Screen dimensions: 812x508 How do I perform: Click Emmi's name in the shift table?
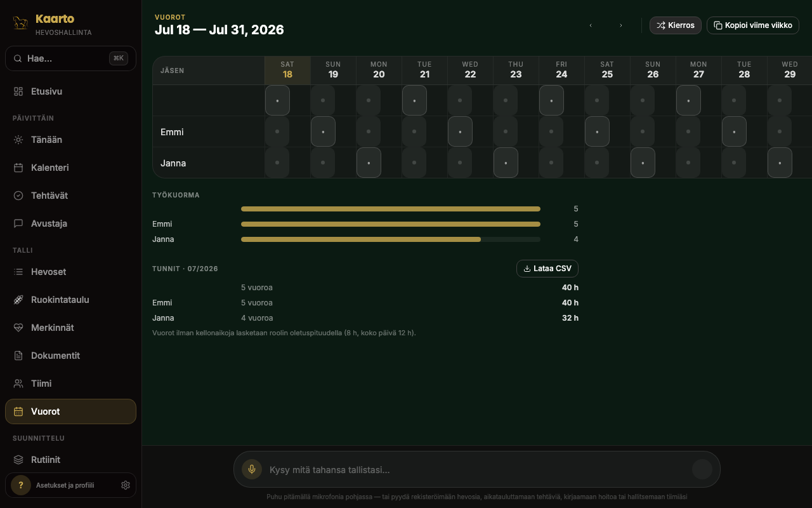[x=172, y=132]
